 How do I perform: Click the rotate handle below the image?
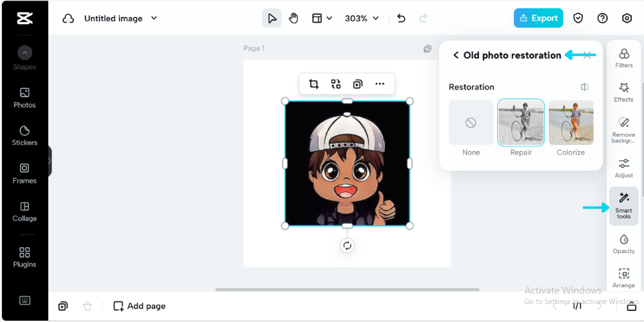(x=348, y=245)
